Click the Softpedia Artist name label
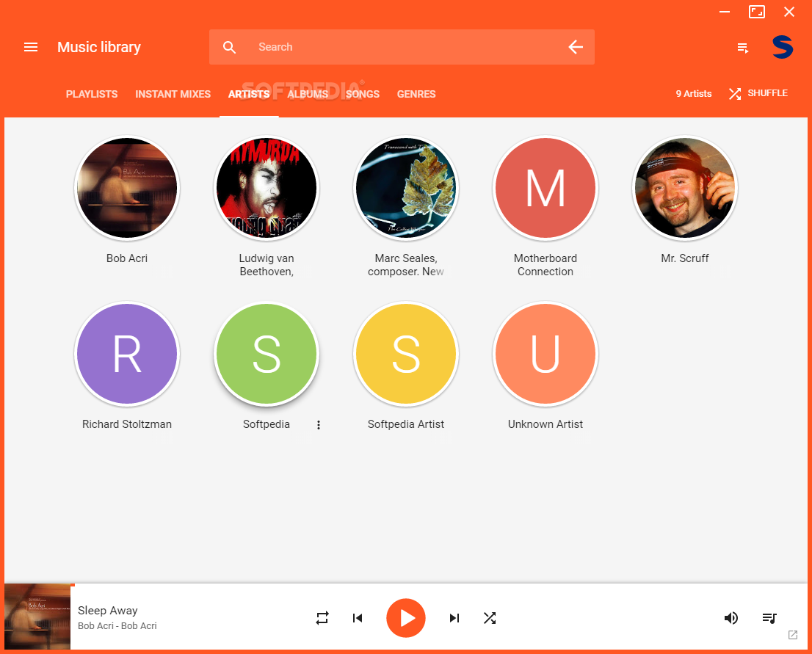 click(406, 424)
